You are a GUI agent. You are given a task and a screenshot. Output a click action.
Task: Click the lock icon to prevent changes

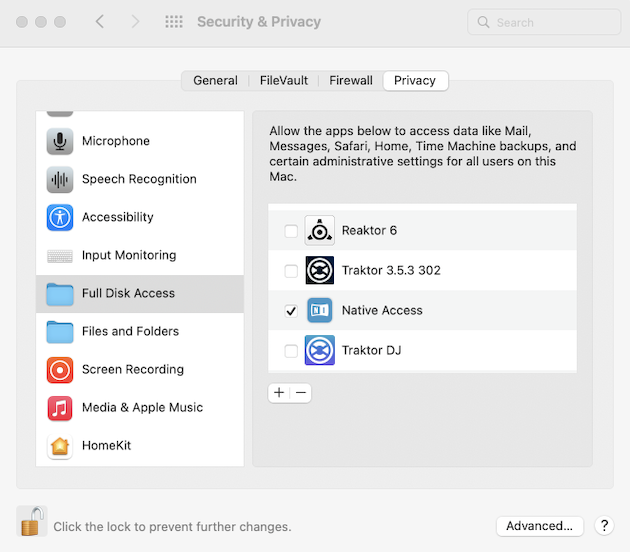[x=32, y=521]
